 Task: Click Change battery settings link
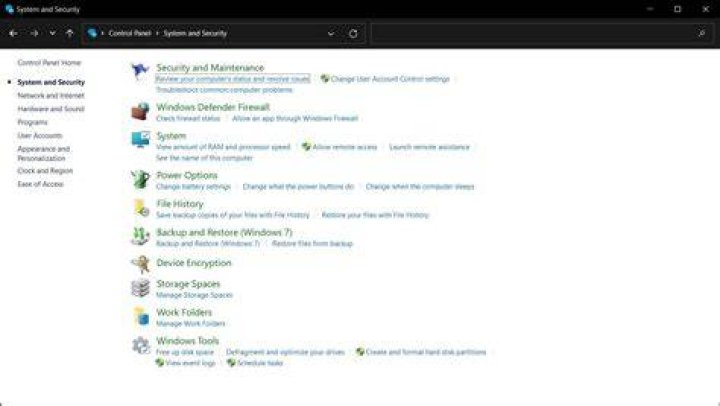[x=193, y=186]
